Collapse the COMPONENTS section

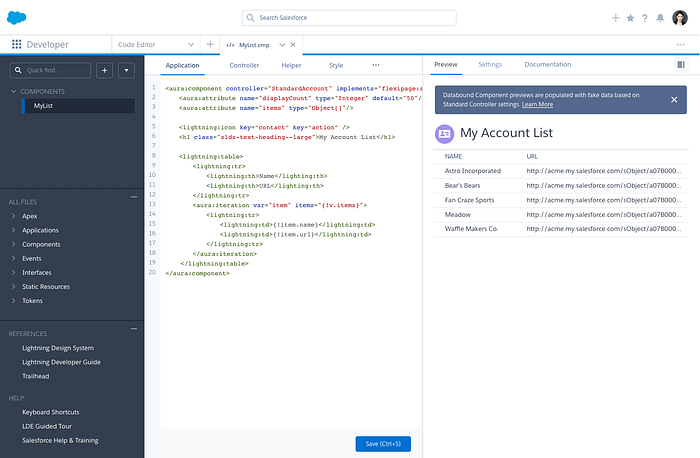[x=12, y=91]
